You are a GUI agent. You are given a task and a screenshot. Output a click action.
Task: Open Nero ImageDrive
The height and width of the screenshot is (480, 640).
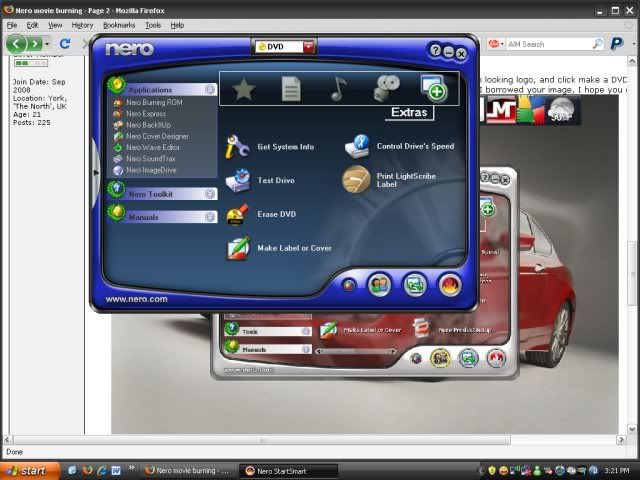click(x=145, y=170)
